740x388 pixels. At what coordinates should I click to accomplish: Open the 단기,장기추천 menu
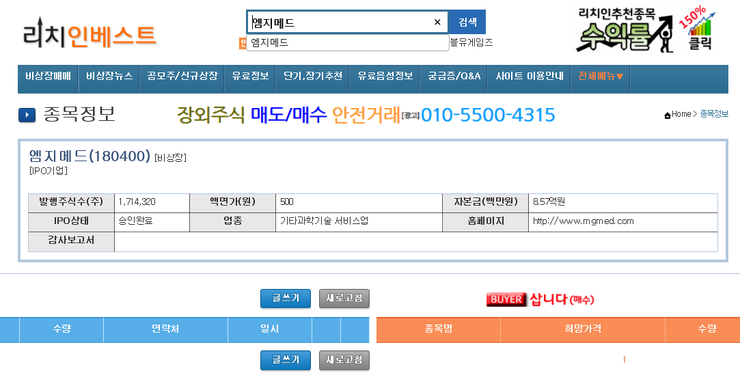pyautogui.click(x=312, y=76)
